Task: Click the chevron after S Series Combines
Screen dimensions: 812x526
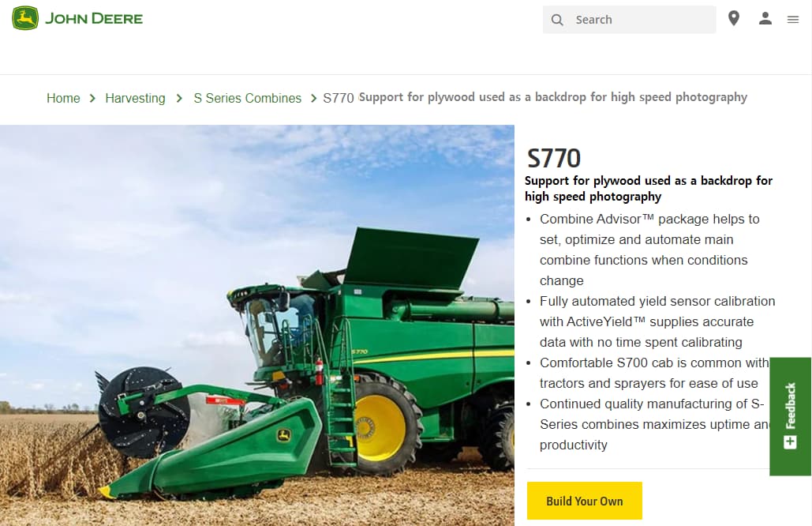Action: 313,98
